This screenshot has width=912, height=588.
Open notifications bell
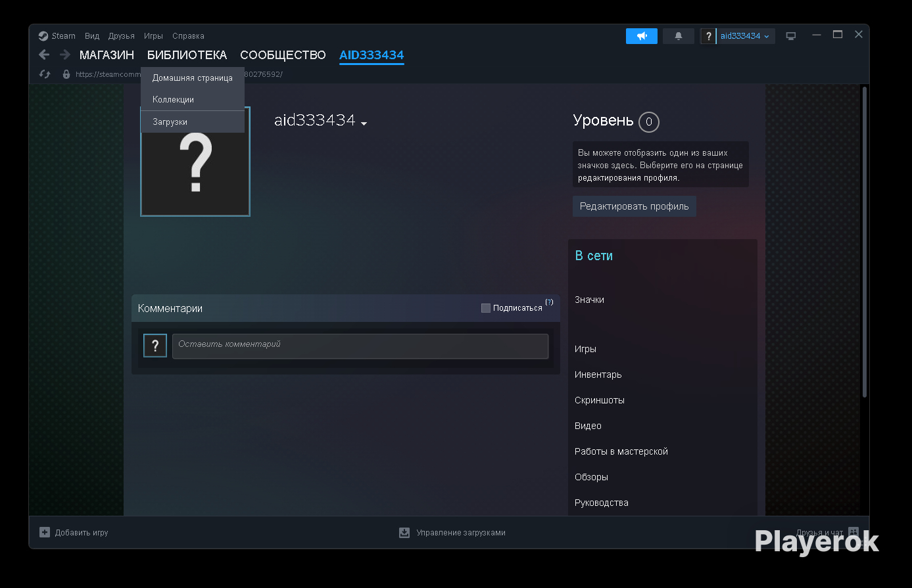pos(679,36)
